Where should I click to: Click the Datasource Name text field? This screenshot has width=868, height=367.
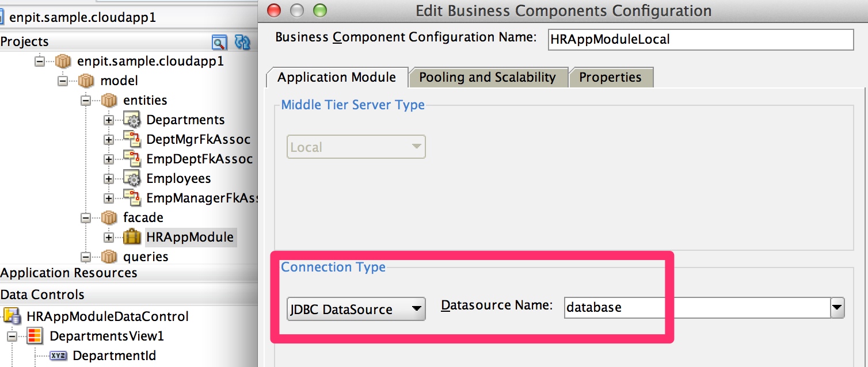point(696,308)
